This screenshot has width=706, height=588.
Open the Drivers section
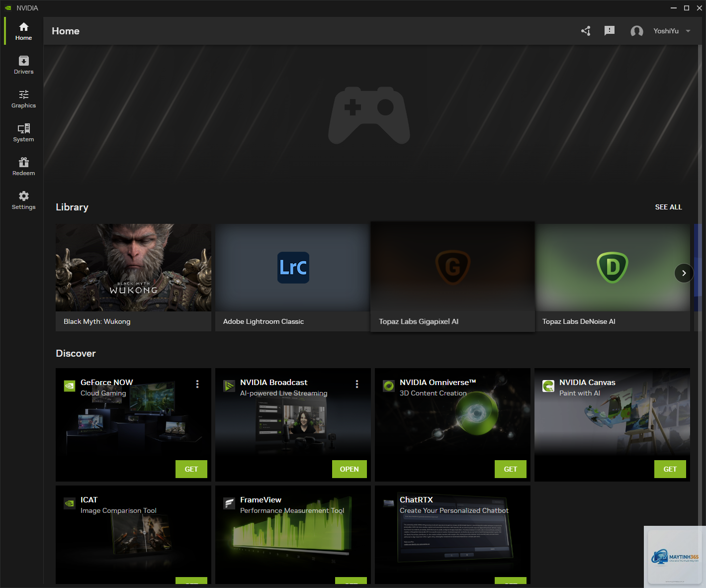pyautogui.click(x=23, y=65)
